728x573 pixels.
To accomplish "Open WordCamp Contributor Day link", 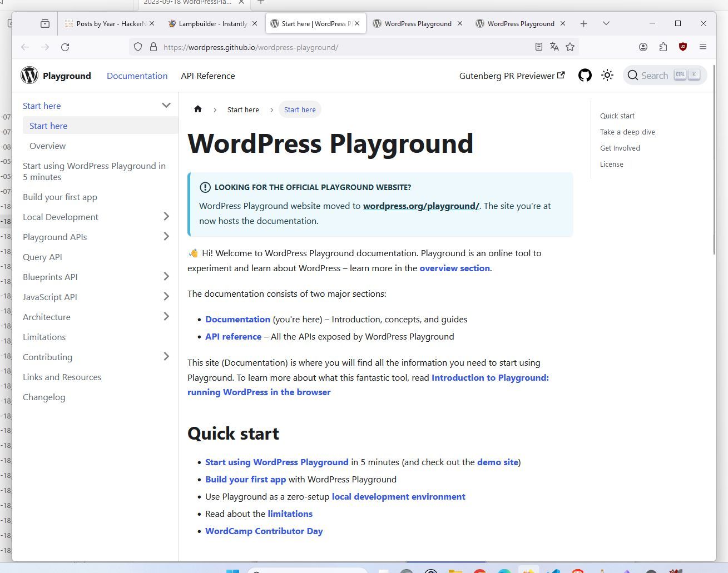I will pyautogui.click(x=264, y=531).
